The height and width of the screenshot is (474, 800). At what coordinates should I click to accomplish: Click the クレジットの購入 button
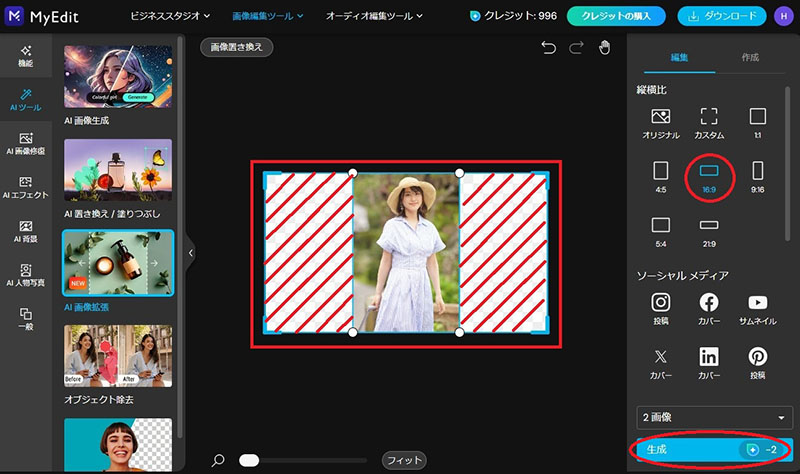pos(616,16)
